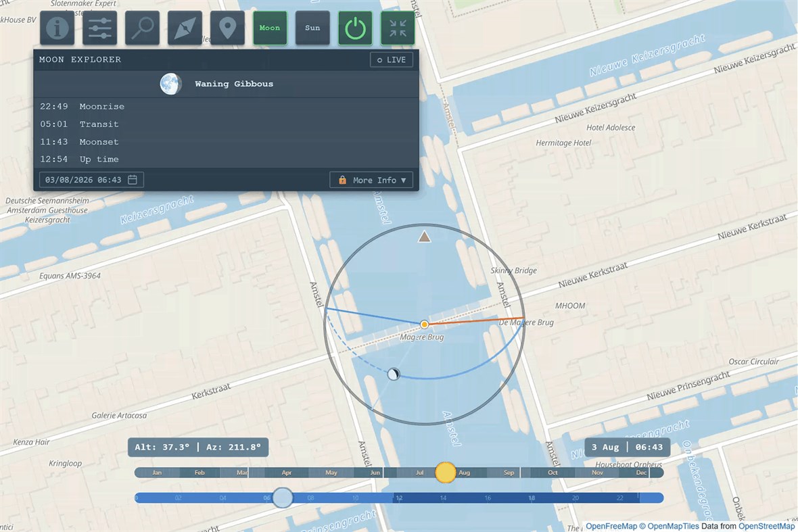Click the 3 Aug 06:43 date readout

click(x=627, y=447)
